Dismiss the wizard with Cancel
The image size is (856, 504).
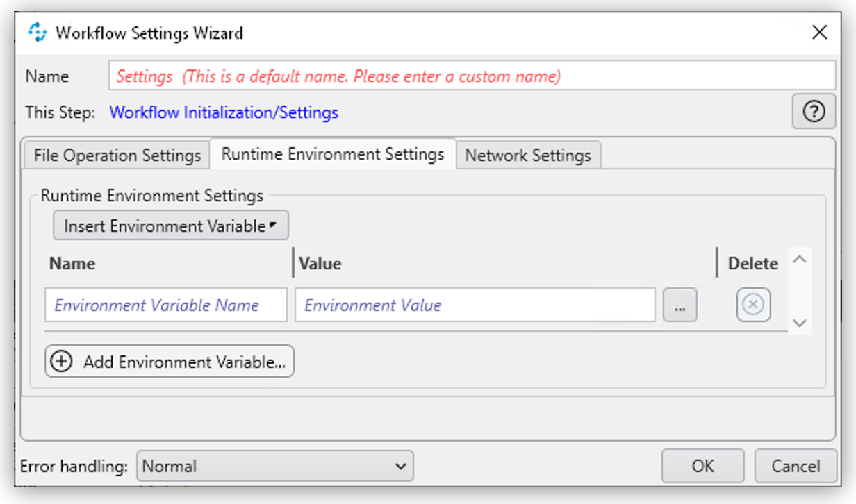796,466
